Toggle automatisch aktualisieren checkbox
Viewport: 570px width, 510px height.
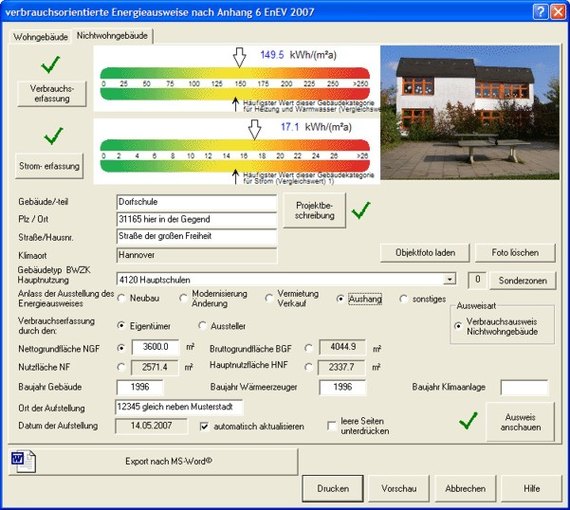(204, 426)
